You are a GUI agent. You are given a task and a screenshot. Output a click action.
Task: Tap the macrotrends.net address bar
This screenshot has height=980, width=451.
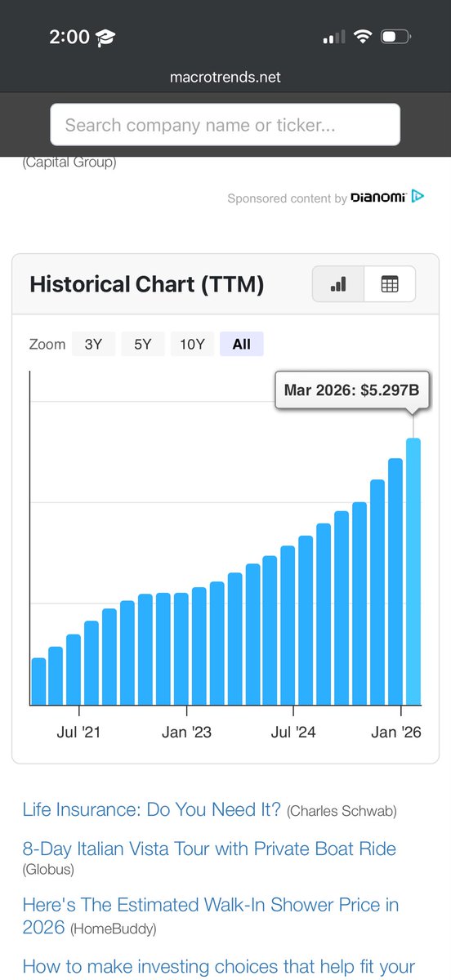pos(225,77)
